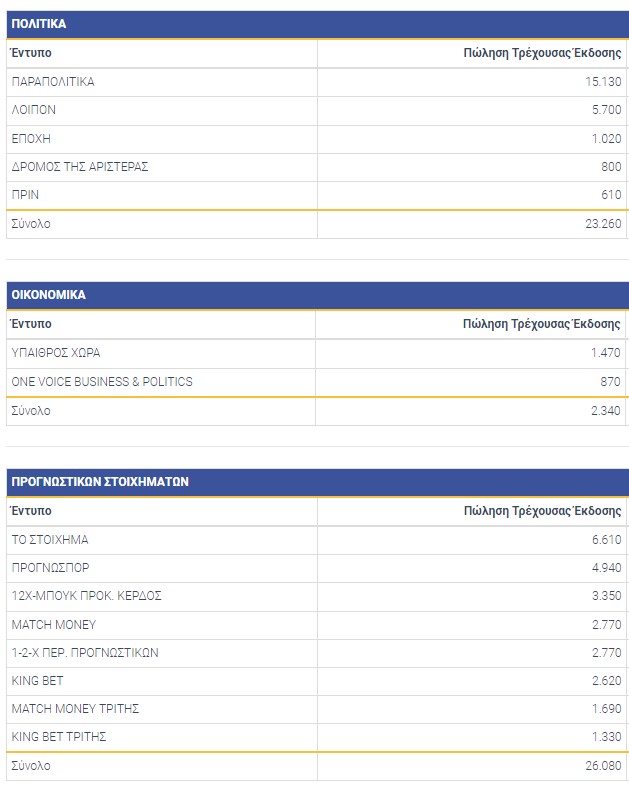Select the ΥΠΑΙΘΡΟΣ ΧΩΡΑ entry
Image resolution: width=629 pixels, height=801 pixels.
pos(56,353)
